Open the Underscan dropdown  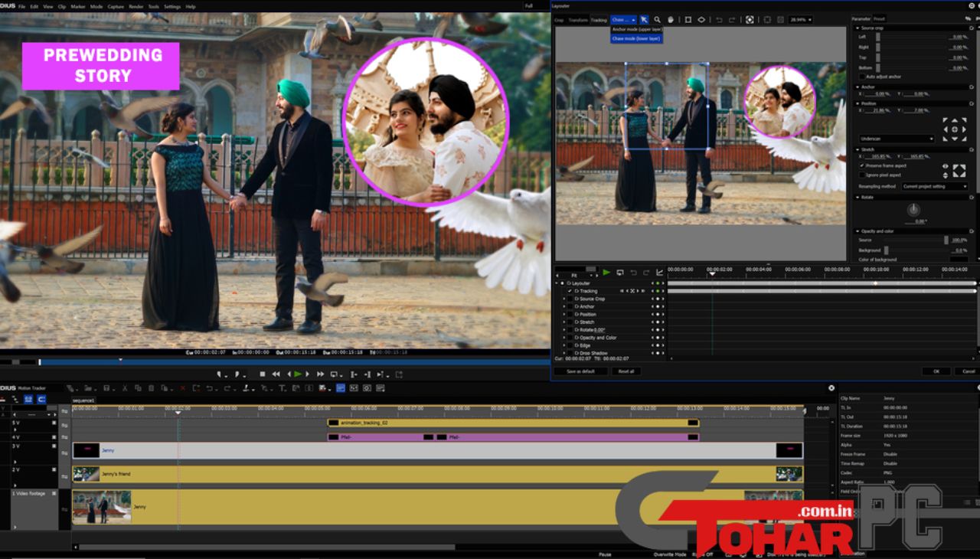897,139
